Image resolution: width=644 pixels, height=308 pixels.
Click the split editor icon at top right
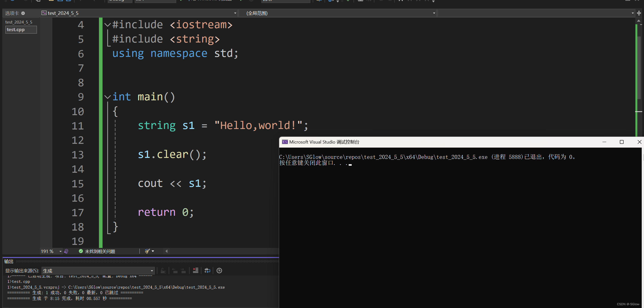tap(639, 13)
